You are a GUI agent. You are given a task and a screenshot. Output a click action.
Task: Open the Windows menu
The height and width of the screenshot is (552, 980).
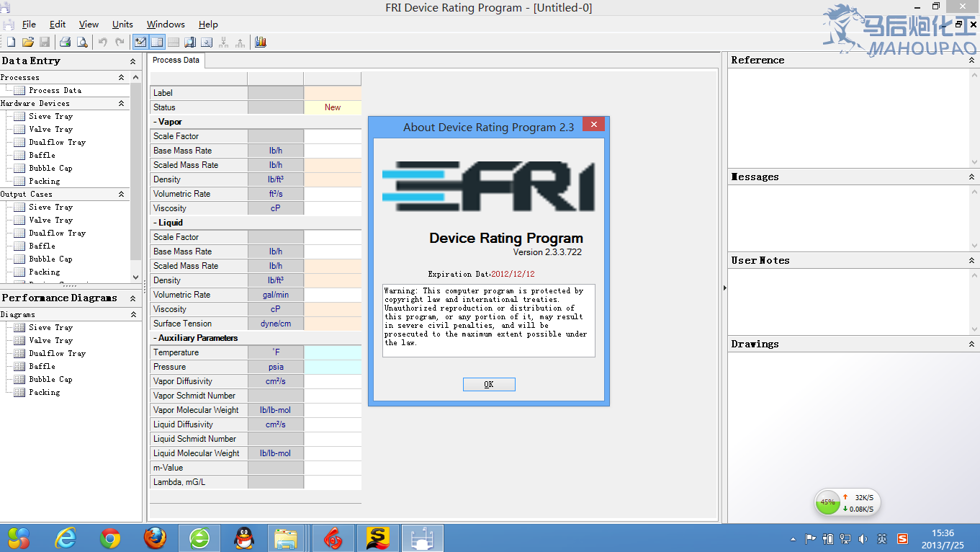(166, 25)
